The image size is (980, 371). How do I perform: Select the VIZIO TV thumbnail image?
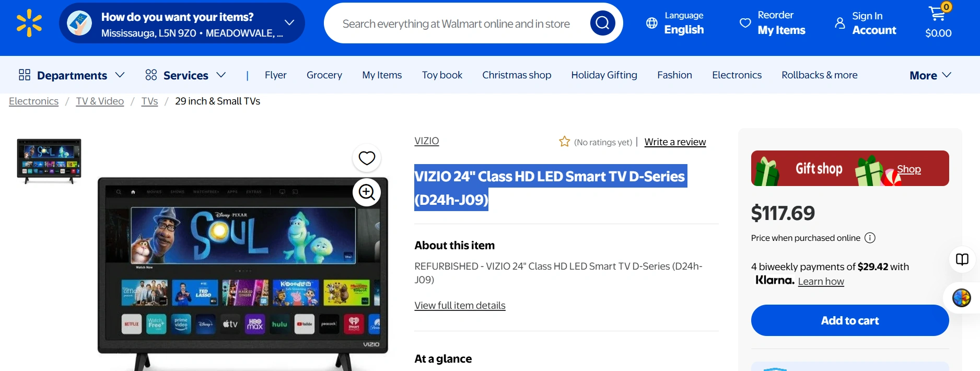tap(49, 161)
